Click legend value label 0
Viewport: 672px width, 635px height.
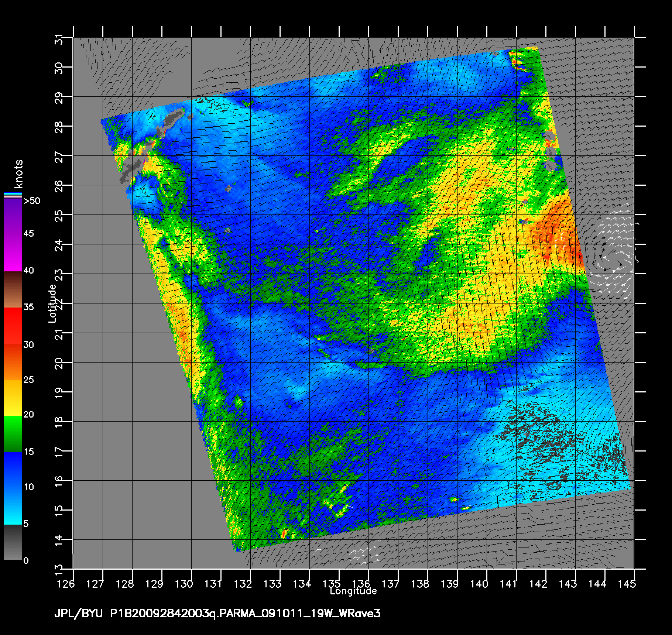pyautogui.click(x=26, y=560)
